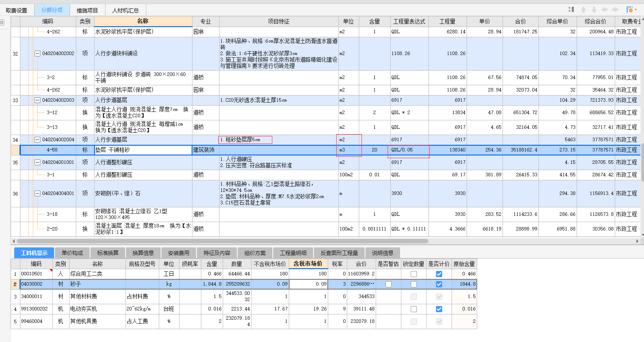Screen dimensions: 644x342
Task: Click the left arrow promote icon
Action: coord(605,9)
